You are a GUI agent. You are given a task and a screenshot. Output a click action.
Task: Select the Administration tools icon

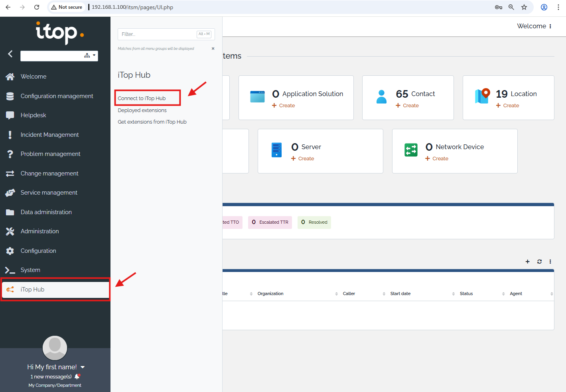(10, 231)
